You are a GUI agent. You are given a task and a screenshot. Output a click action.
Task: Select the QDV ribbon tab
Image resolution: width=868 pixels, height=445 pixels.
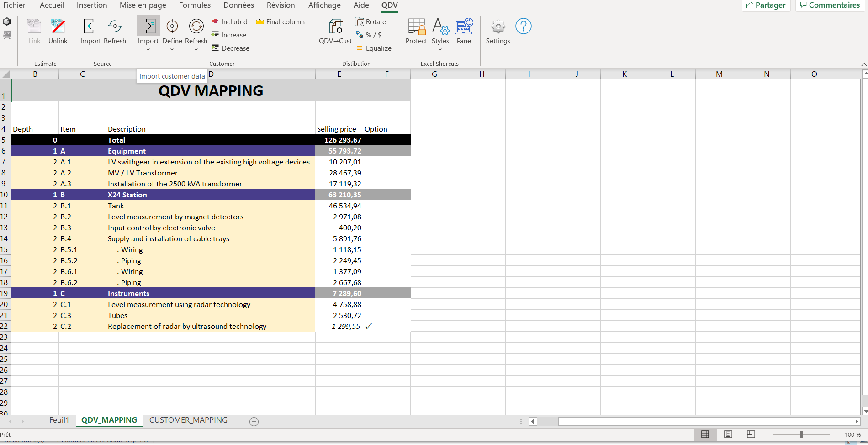(x=390, y=5)
